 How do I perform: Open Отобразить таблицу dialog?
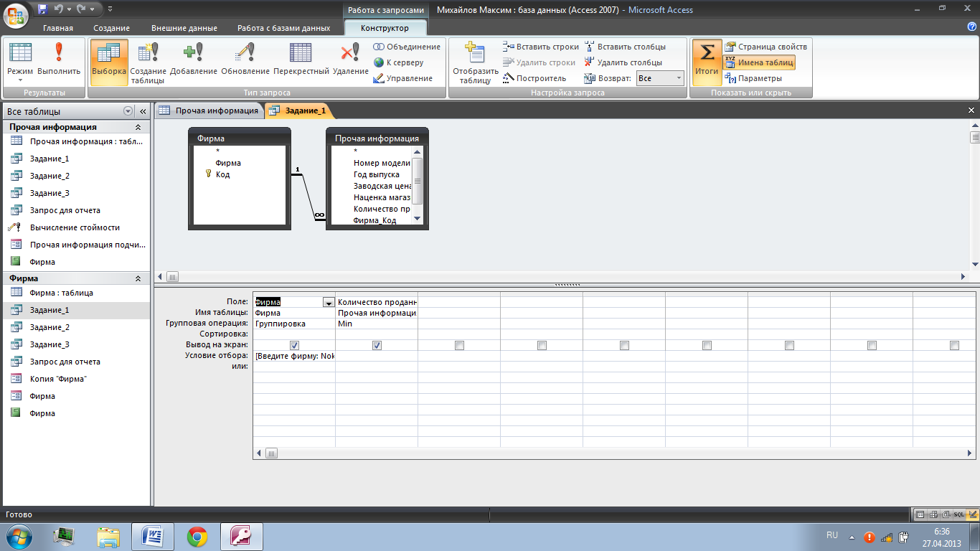coord(475,63)
